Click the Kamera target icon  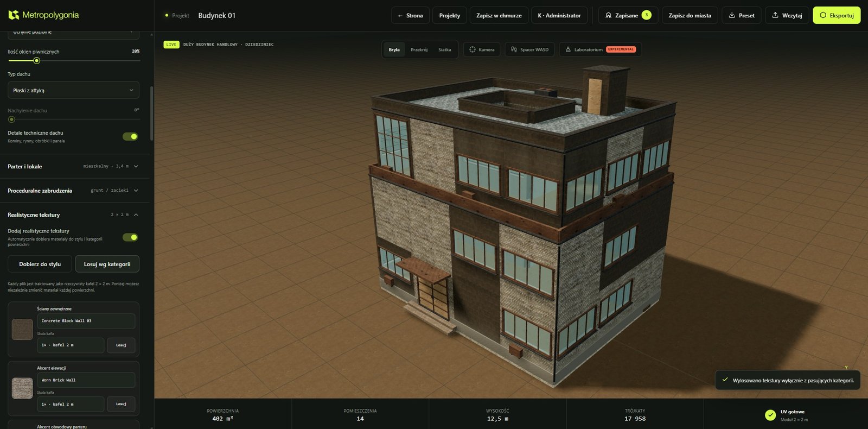(x=473, y=49)
